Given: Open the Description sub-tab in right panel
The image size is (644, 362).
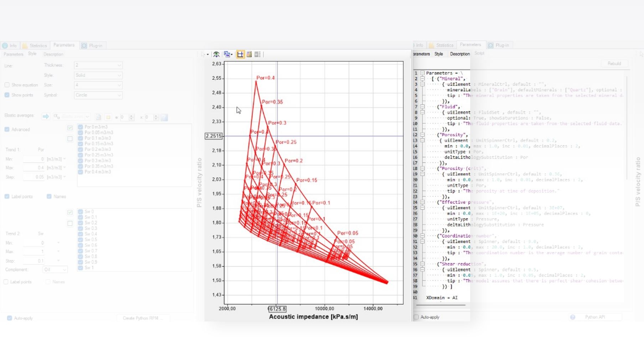Looking at the screenshot, I should pos(459,54).
